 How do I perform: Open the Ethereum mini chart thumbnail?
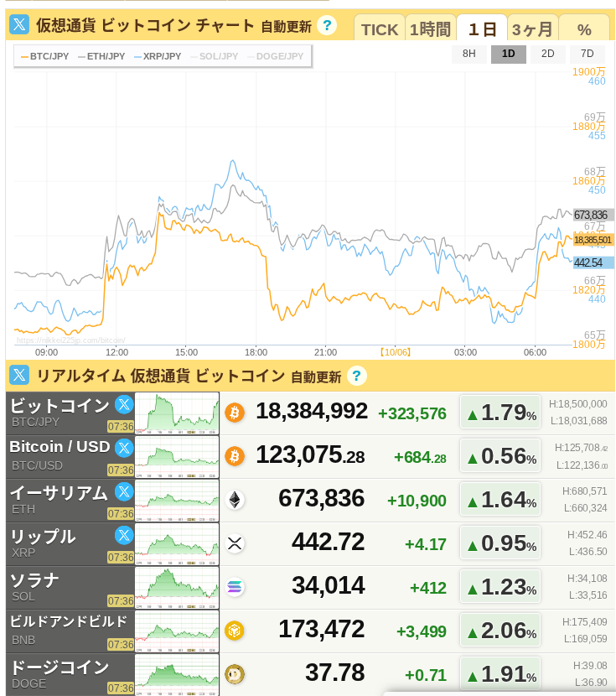pos(177,501)
